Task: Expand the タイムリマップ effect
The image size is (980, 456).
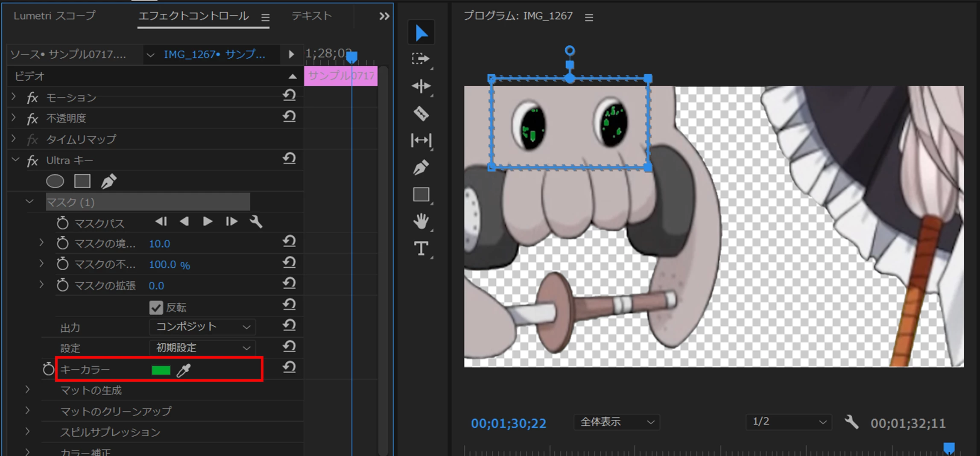Action: (x=14, y=139)
